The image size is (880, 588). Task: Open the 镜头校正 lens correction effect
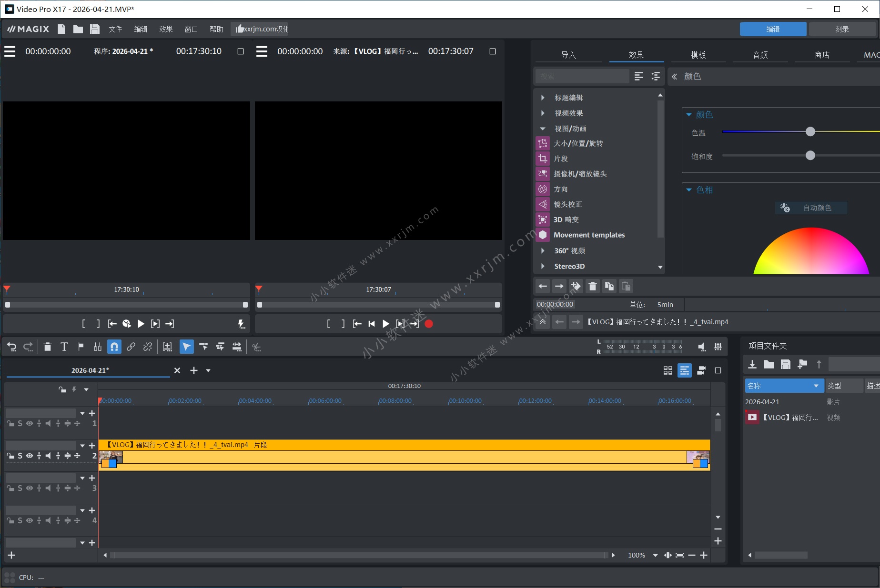(x=567, y=204)
